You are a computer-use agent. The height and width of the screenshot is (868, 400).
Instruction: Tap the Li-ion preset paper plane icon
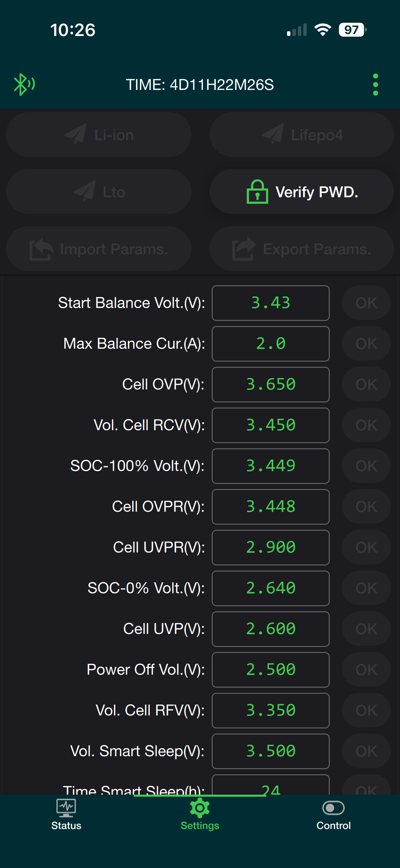(75, 134)
